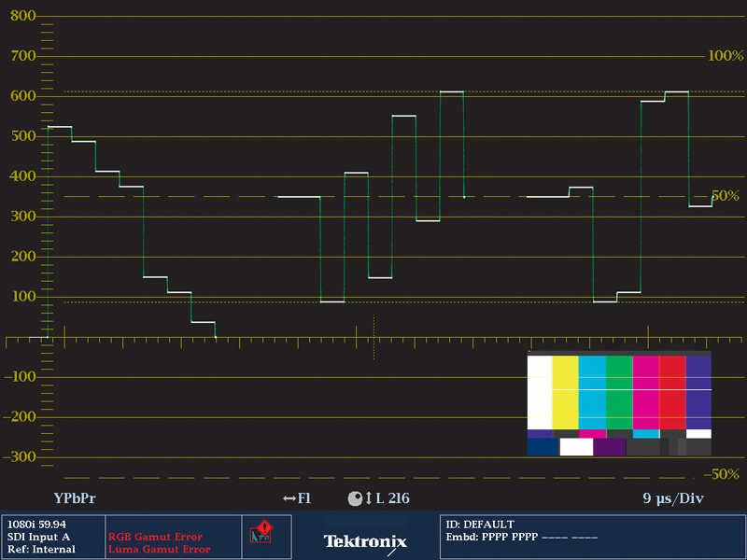The height and width of the screenshot is (560, 747).
Task: Click the Embd audio status line
Action: click(x=521, y=537)
